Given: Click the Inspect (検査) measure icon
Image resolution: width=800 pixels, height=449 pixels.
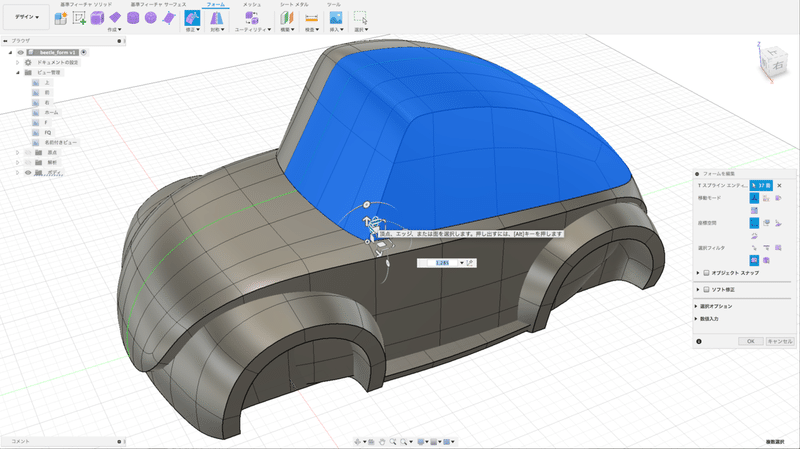Looking at the screenshot, I should pyautogui.click(x=310, y=18).
